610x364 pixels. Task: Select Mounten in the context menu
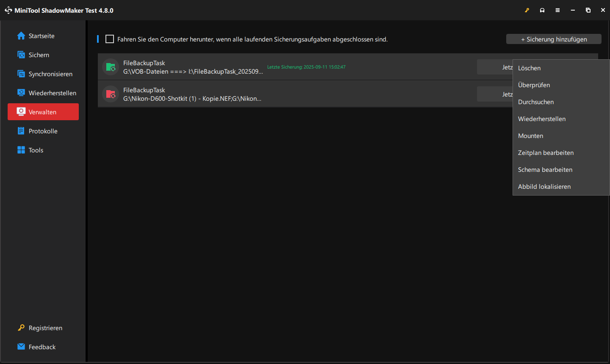(561, 136)
